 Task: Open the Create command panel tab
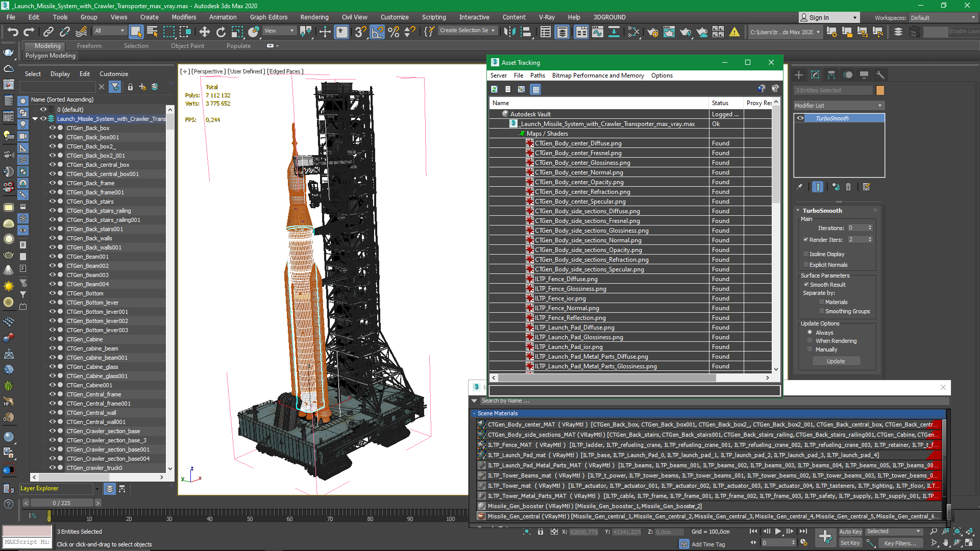799,75
